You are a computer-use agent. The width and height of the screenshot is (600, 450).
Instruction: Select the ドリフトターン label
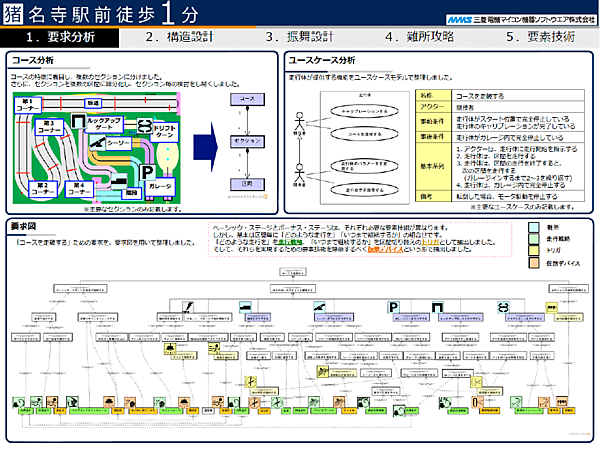[165, 132]
